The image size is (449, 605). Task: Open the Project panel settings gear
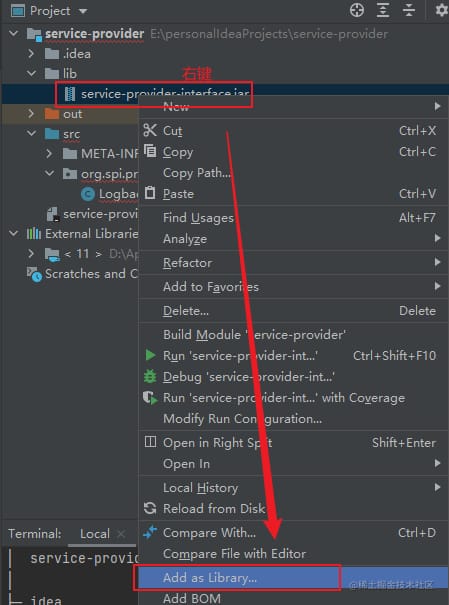[441, 10]
